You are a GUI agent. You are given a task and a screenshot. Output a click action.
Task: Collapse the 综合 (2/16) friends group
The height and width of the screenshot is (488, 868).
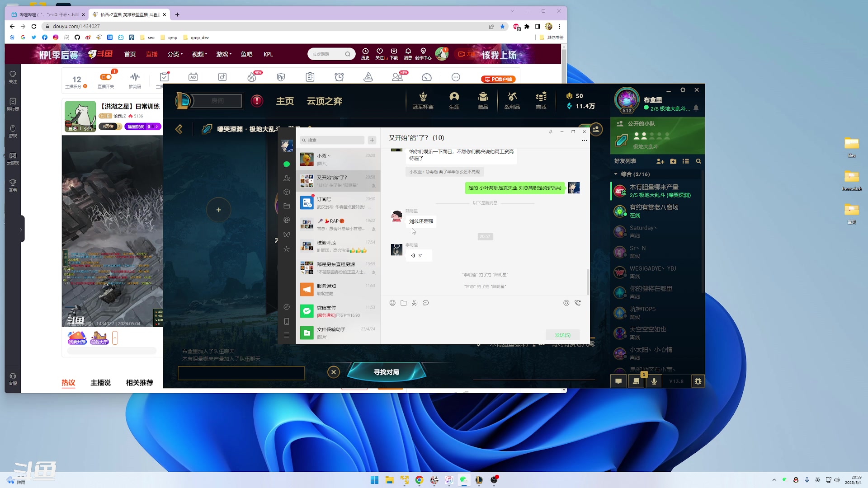coord(615,174)
